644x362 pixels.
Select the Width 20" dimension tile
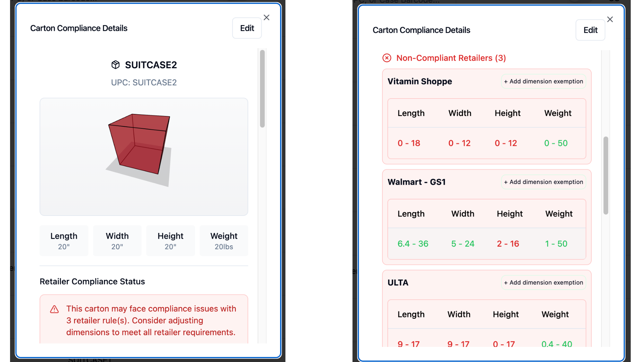pyautogui.click(x=117, y=241)
